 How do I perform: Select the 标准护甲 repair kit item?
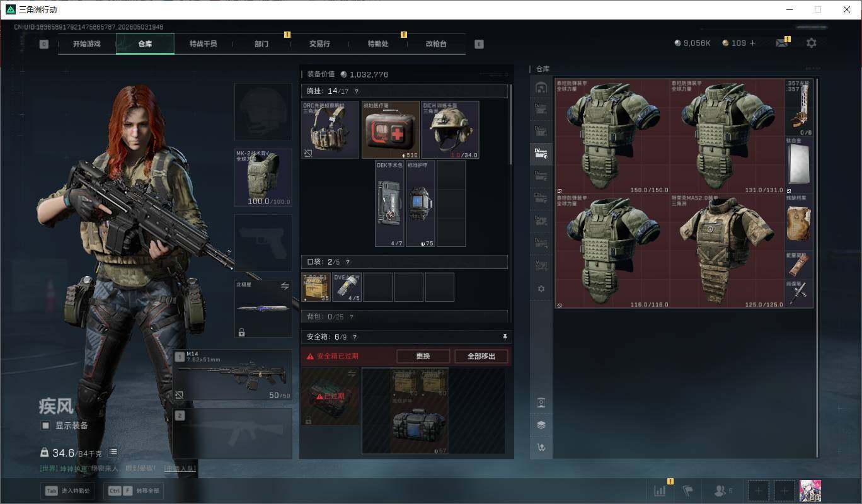[x=420, y=203]
